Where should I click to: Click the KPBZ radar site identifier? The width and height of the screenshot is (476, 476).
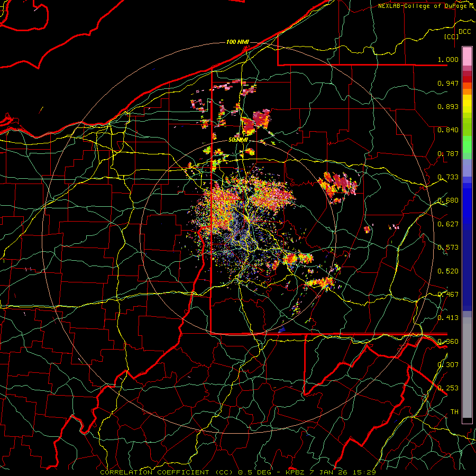pos(296,472)
